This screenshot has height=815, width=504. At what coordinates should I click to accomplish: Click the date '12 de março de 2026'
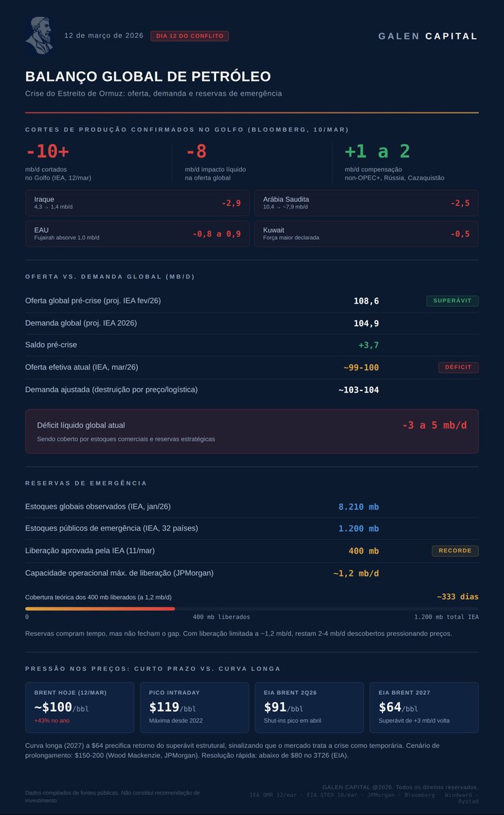104,36
